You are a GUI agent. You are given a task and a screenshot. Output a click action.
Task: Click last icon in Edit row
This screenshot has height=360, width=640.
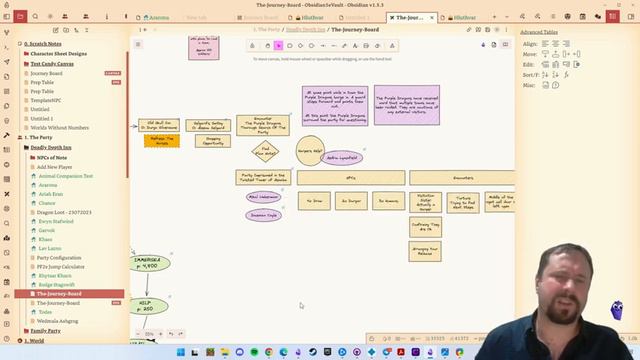click(576, 64)
